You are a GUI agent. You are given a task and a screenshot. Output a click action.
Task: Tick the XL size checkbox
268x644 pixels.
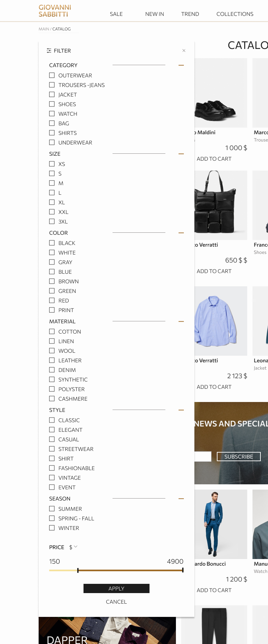coord(52,202)
